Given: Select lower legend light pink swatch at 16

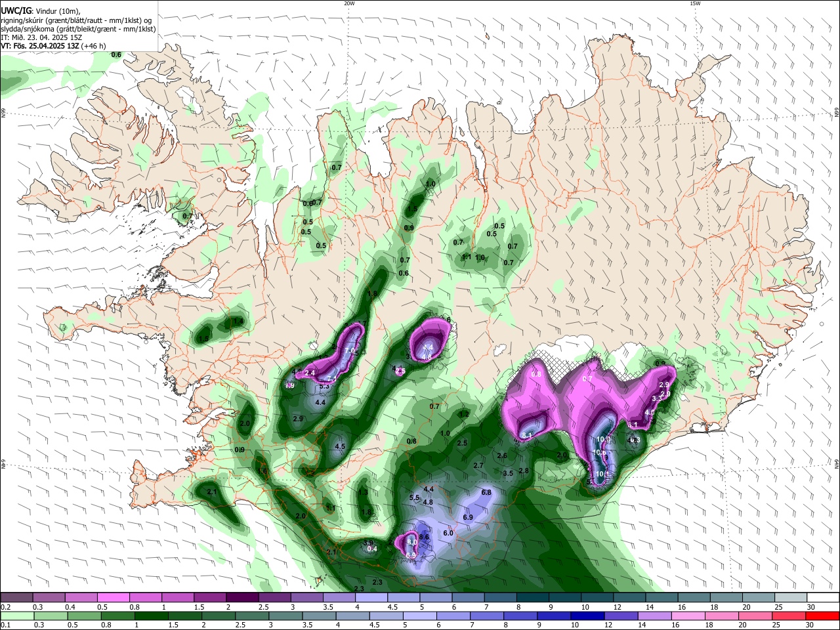Looking at the screenshot, I should tap(688, 616).
